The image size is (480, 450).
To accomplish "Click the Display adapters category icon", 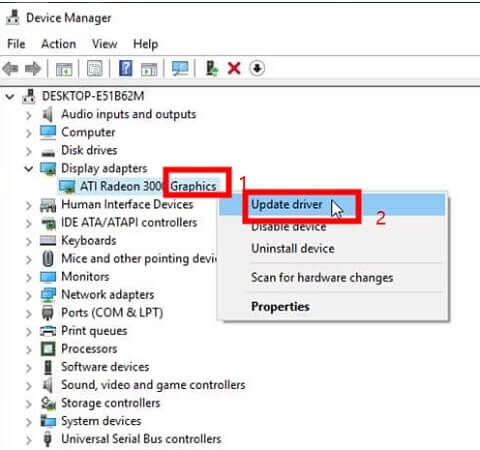I will pos(48,168).
